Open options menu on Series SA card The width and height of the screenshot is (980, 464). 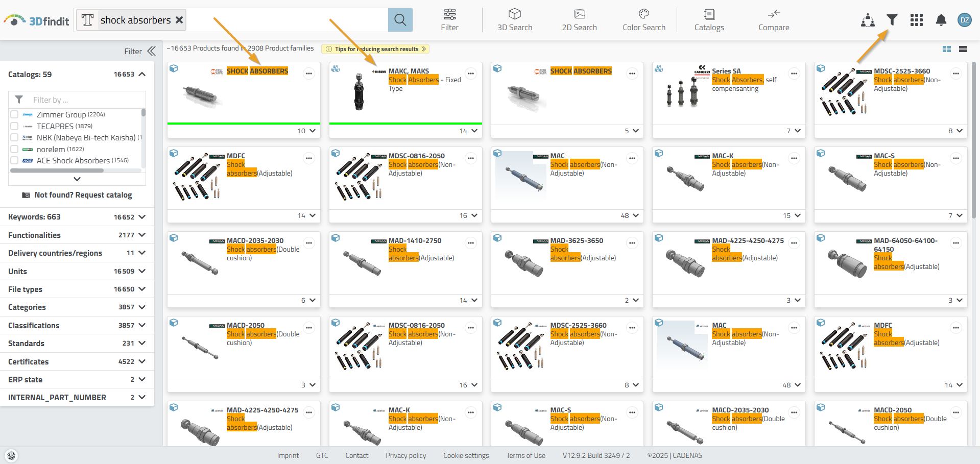[x=794, y=74]
